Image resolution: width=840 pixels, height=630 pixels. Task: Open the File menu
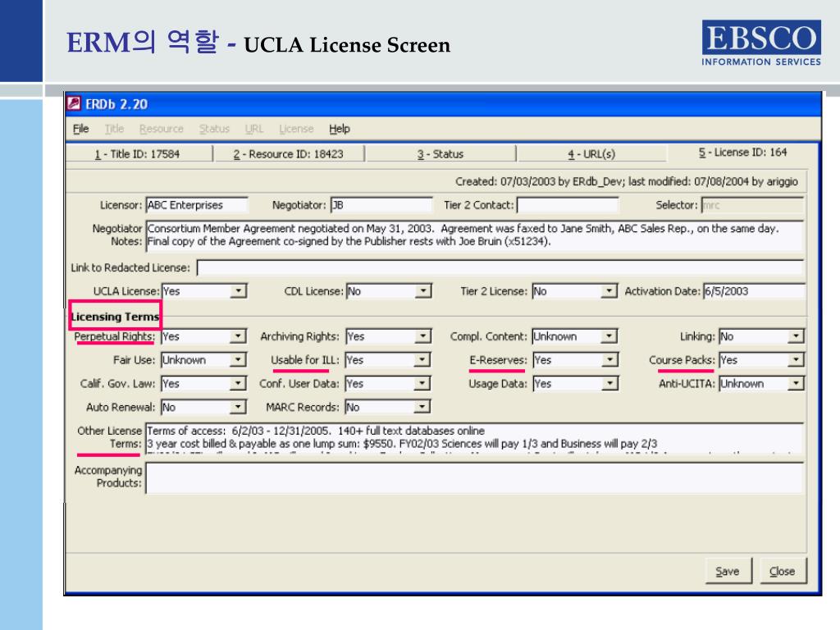coord(81,129)
